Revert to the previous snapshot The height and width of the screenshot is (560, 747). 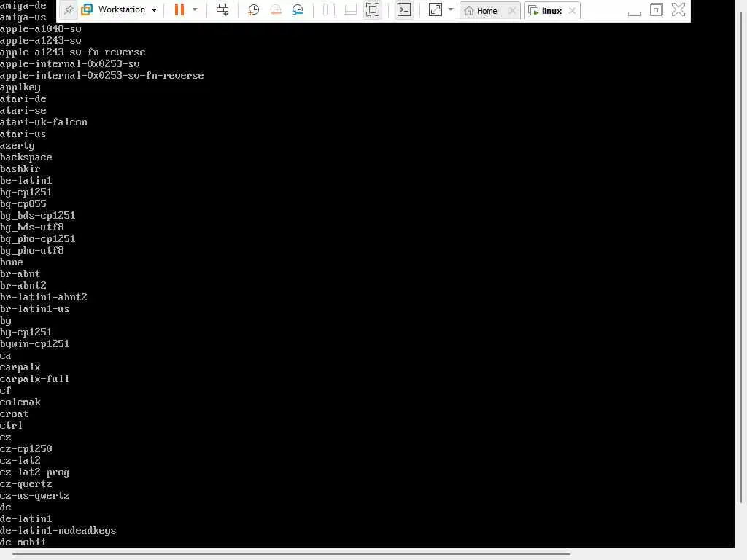coord(276,9)
